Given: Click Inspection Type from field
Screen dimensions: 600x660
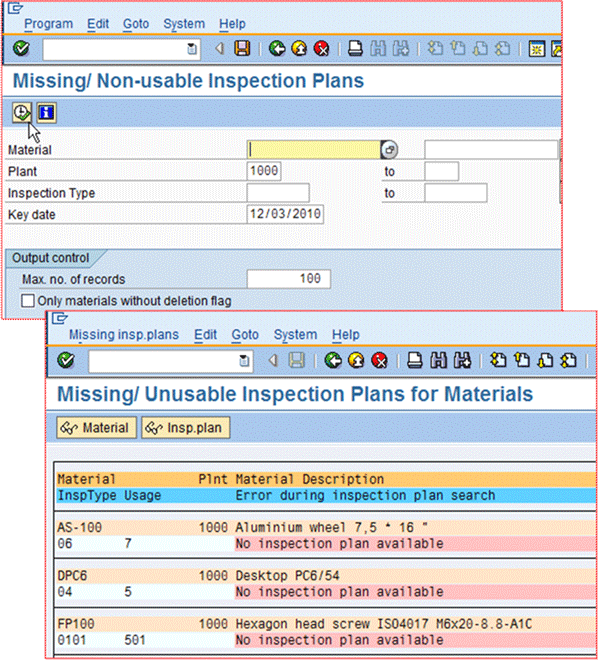Looking at the screenshot, I should click(278, 192).
